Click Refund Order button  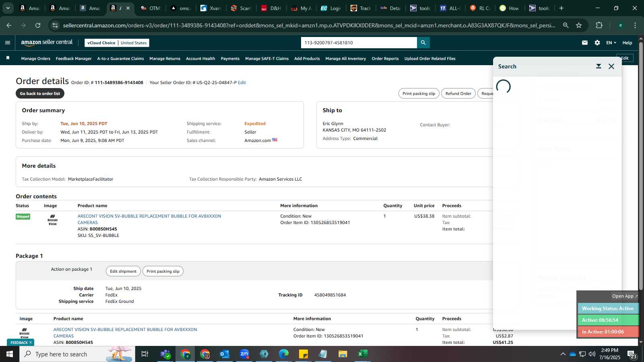[x=458, y=93]
